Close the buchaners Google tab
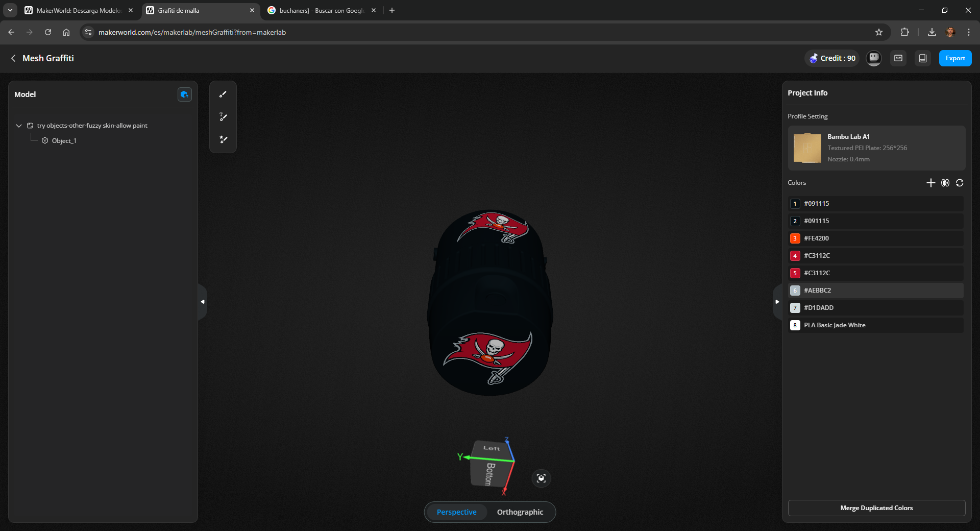The height and width of the screenshot is (531, 980). [x=374, y=10]
